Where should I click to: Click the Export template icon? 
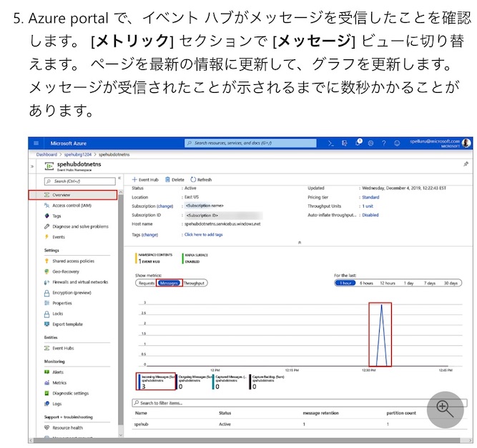pos(46,324)
